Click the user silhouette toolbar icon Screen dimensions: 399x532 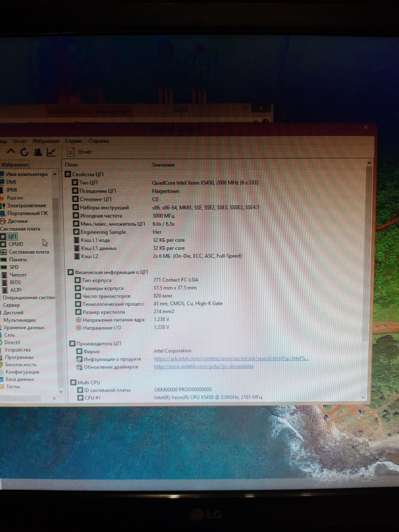[38, 152]
